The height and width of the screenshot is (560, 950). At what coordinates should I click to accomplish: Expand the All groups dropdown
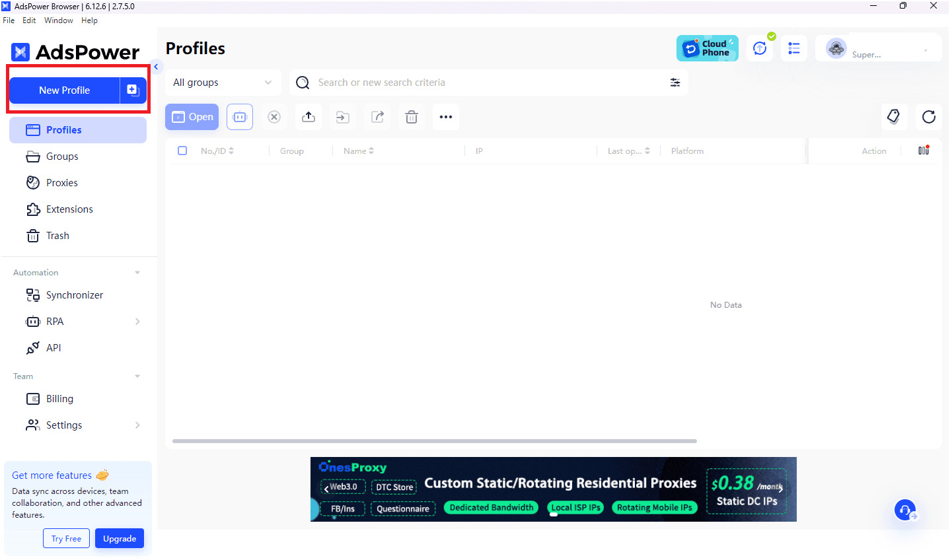(223, 82)
